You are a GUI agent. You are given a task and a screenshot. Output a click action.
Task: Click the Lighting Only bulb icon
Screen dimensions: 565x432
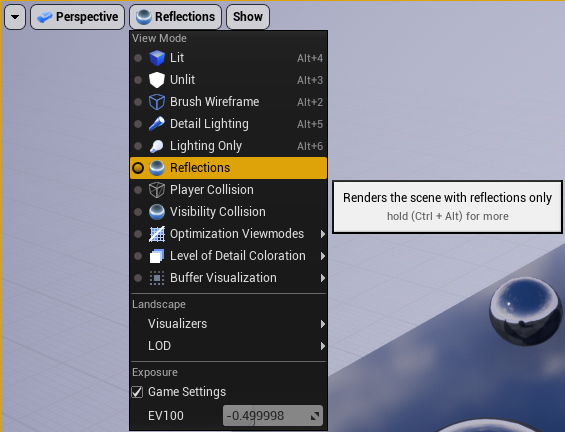click(x=157, y=146)
